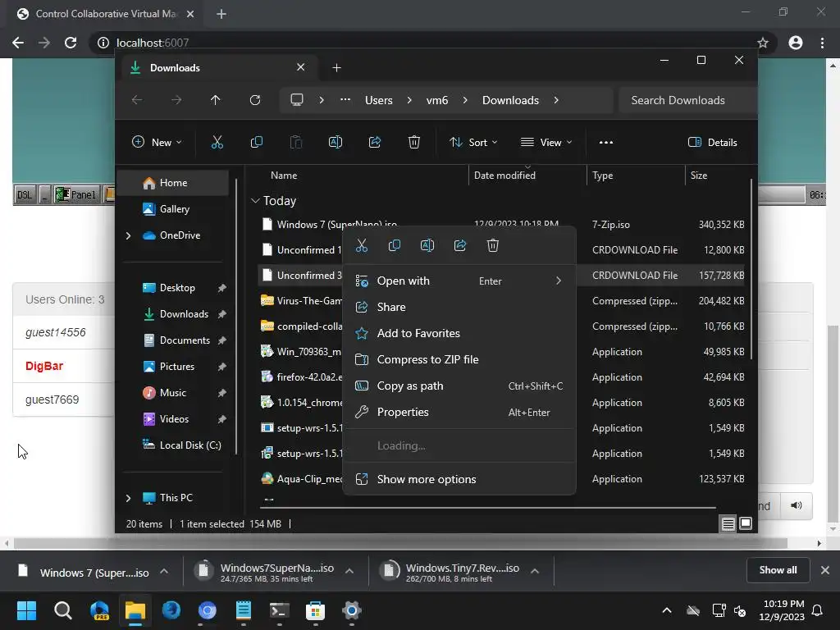Select Copy as path

point(459,386)
